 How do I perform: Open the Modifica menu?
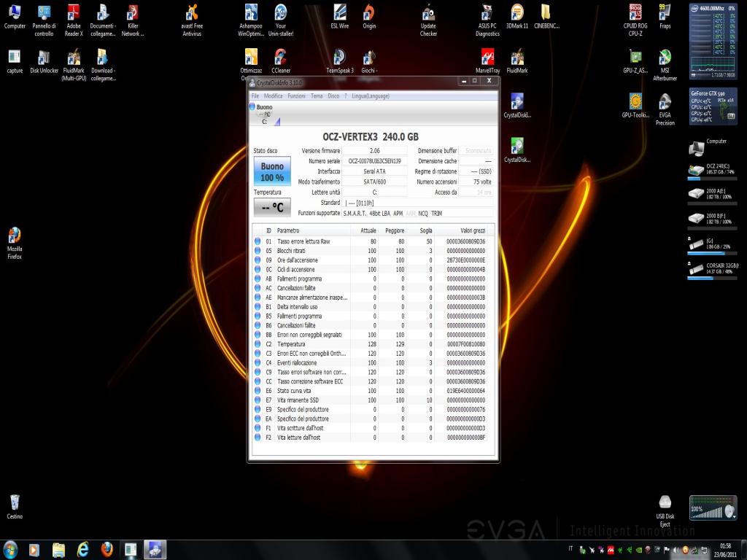[x=273, y=96]
